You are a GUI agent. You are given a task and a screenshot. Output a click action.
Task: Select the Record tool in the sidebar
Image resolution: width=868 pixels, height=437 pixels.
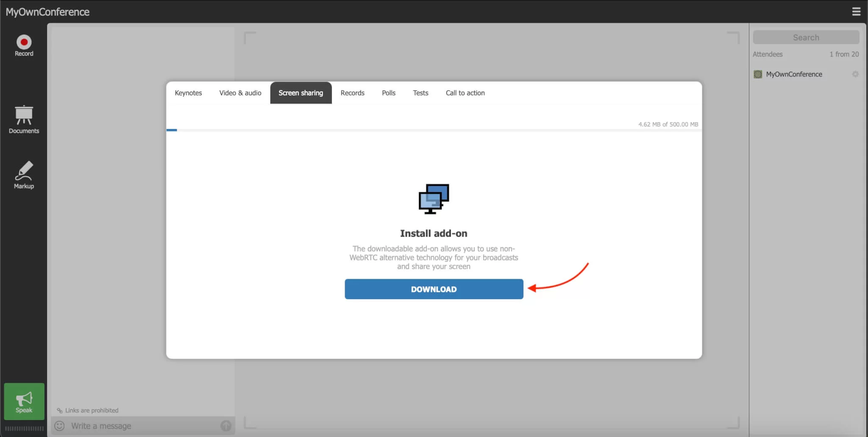tap(24, 45)
